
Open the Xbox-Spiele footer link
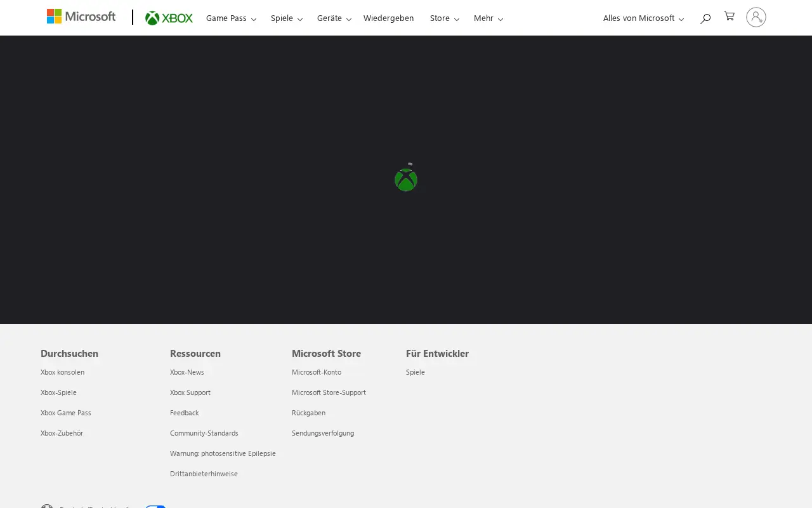(58, 392)
